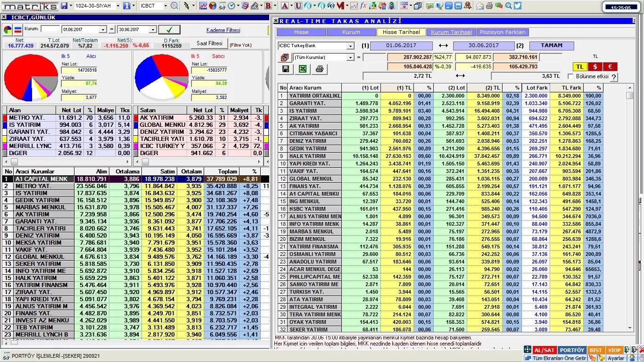Viewport: 644px width, 362px height.
Task: Click the TAMAM button
Action: [552, 46]
